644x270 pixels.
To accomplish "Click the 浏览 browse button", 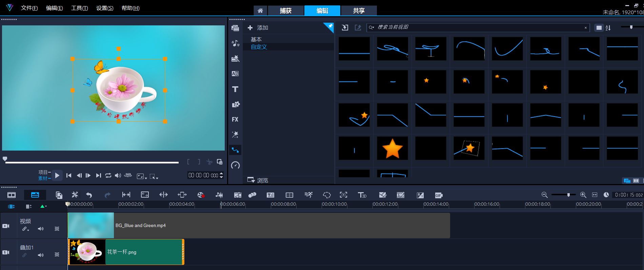I will point(258,180).
